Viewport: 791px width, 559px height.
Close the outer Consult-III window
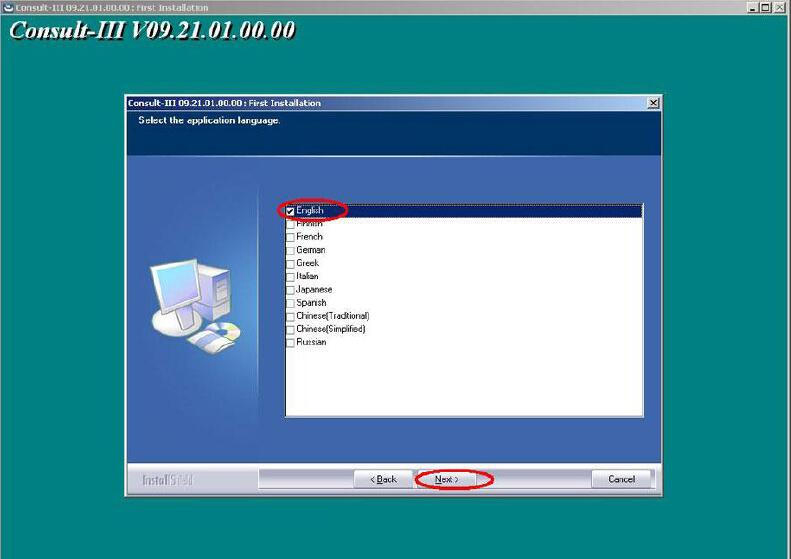778,7
